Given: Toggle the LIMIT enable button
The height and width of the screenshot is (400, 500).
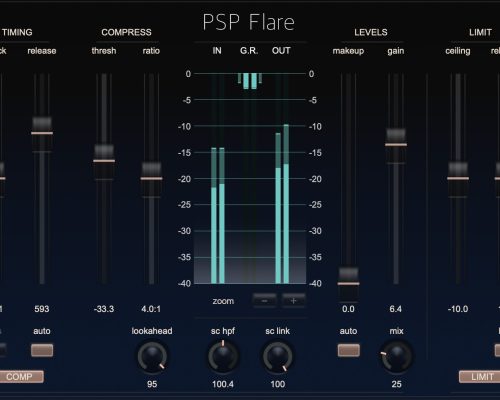Looking at the screenshot, I should pyautogui.click(x=480, y=377).
